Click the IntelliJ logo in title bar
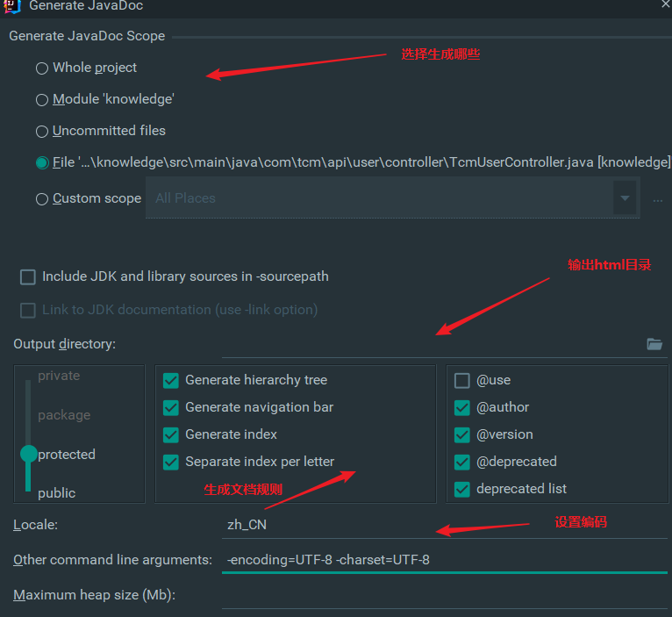This screenshot has width=672, height=617. (11, 6)
